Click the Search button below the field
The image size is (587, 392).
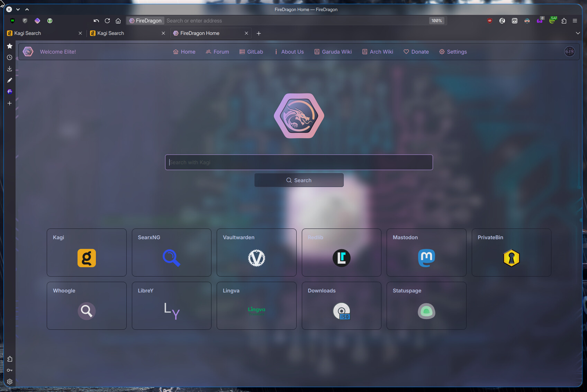(299, 180)
